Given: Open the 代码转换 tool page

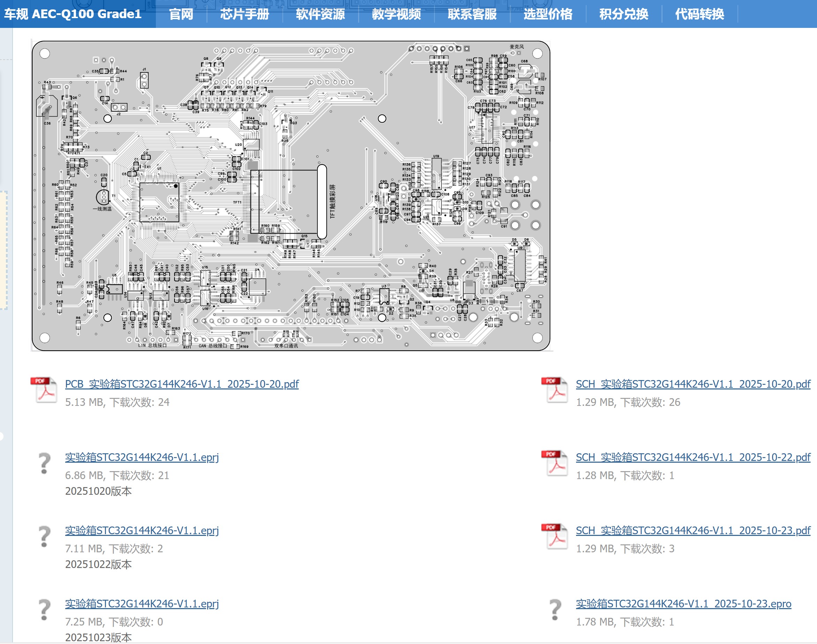Looking at the screenshot, I should pos(699,14).
